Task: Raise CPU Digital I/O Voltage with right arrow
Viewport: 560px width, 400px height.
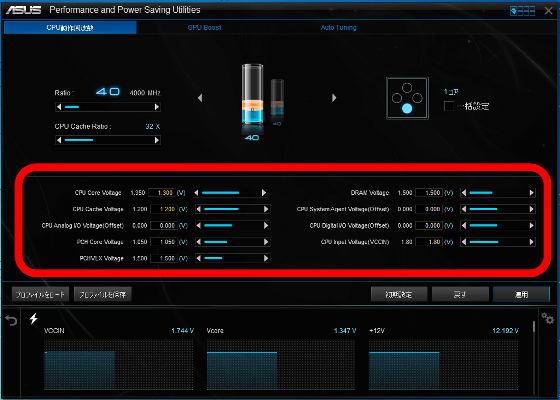Action: click(x=531, y=225)
